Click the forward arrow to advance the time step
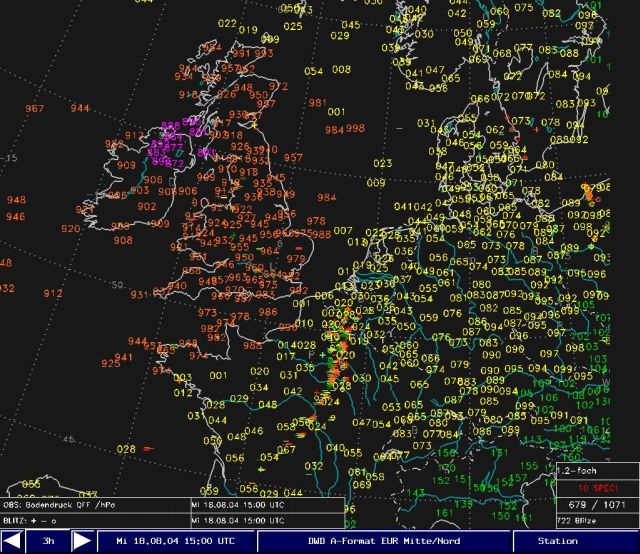The image size is (640, 554). click(83, 541)
